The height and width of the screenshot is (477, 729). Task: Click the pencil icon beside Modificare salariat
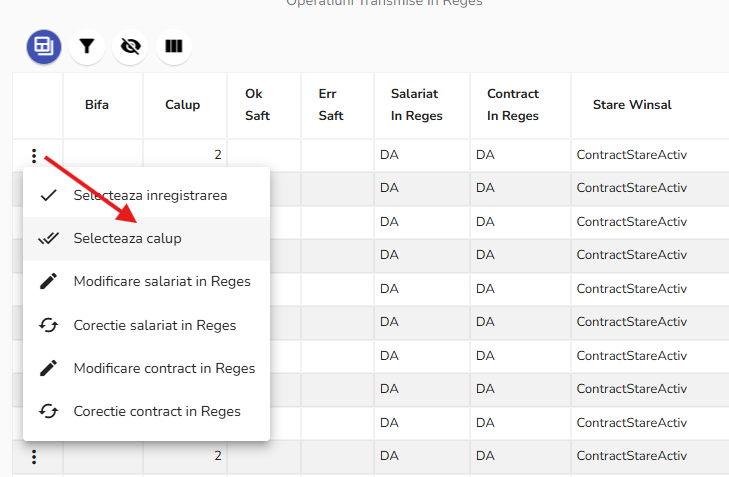tap(48, 282)
